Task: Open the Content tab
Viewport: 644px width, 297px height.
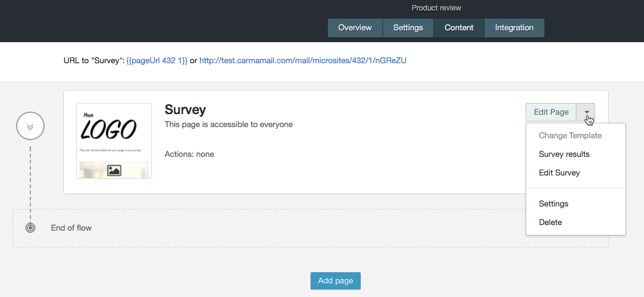Action: tap(459, 28)
